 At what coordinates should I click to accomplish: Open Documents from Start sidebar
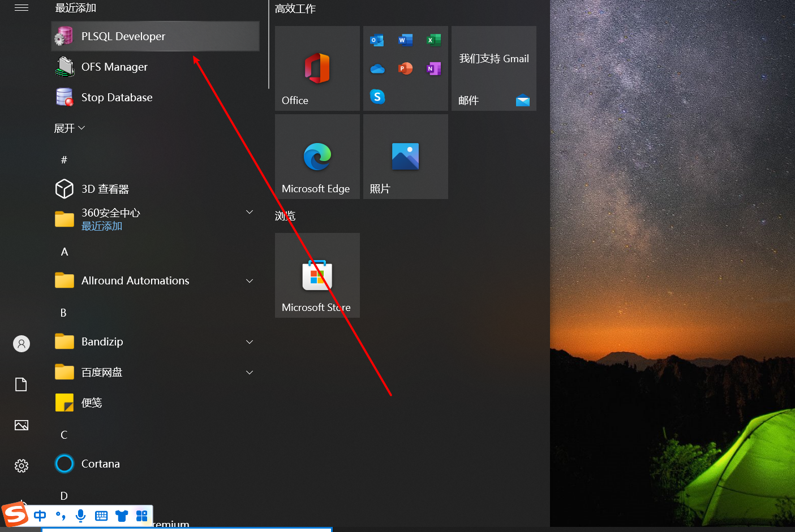pyautogui.click(x=22, y=384)
